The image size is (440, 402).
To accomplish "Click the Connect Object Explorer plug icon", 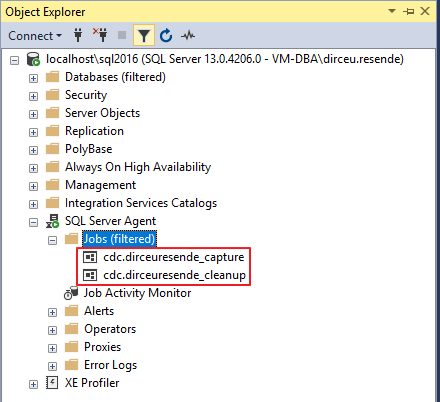I will tap(78, 35).
